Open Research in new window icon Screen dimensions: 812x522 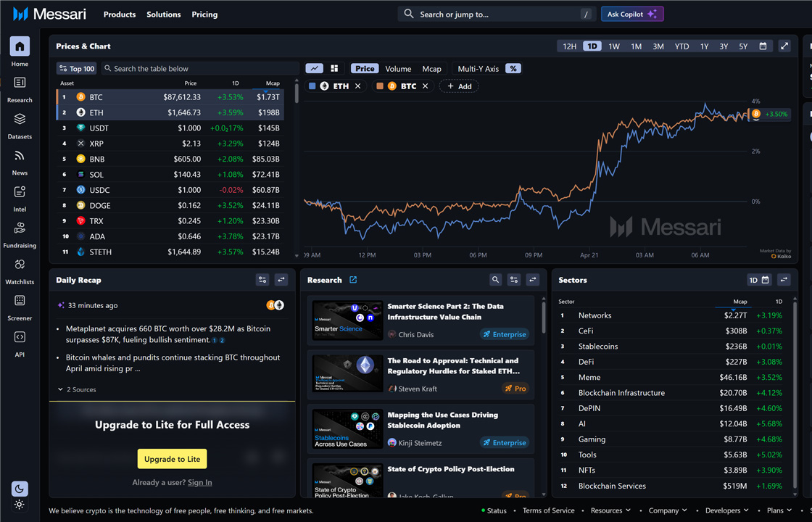(x=353, y=280)
